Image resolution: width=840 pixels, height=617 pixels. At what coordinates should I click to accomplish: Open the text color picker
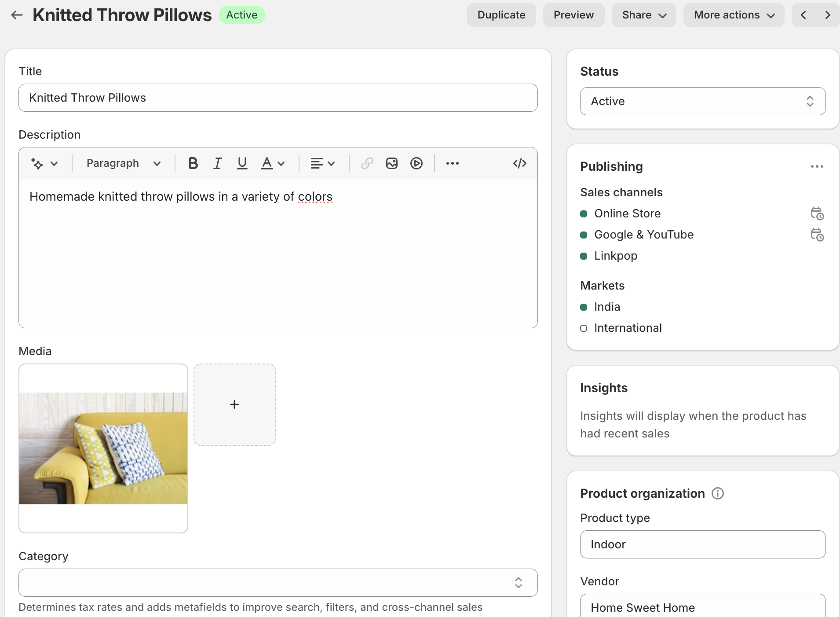(273, 163)
